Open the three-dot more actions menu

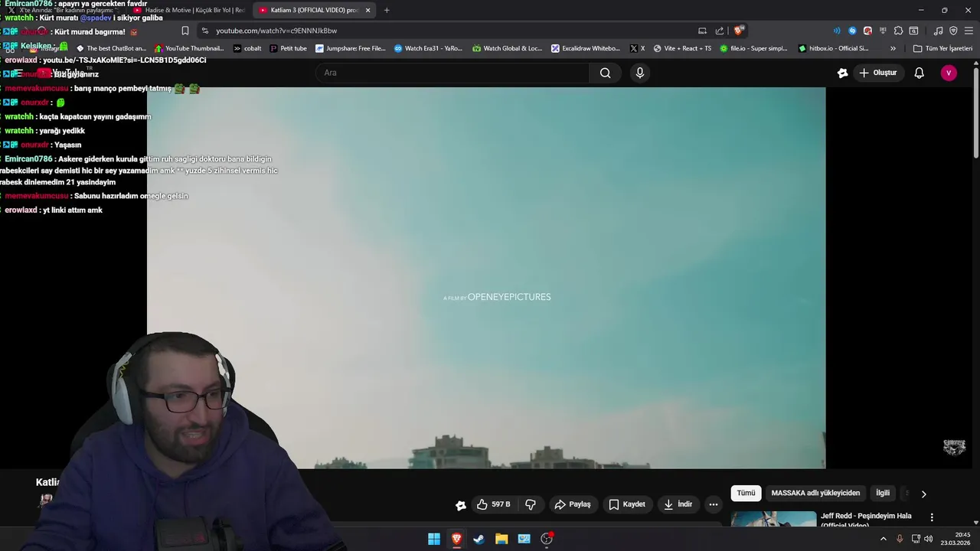713,504
